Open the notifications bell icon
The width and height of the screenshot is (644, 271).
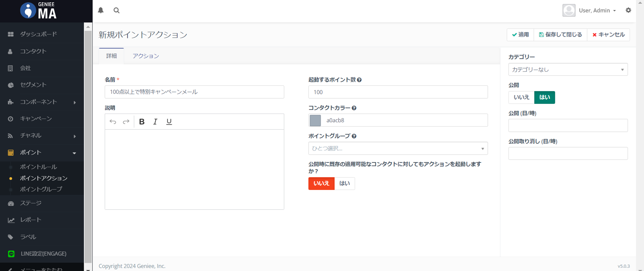(101, 10)
